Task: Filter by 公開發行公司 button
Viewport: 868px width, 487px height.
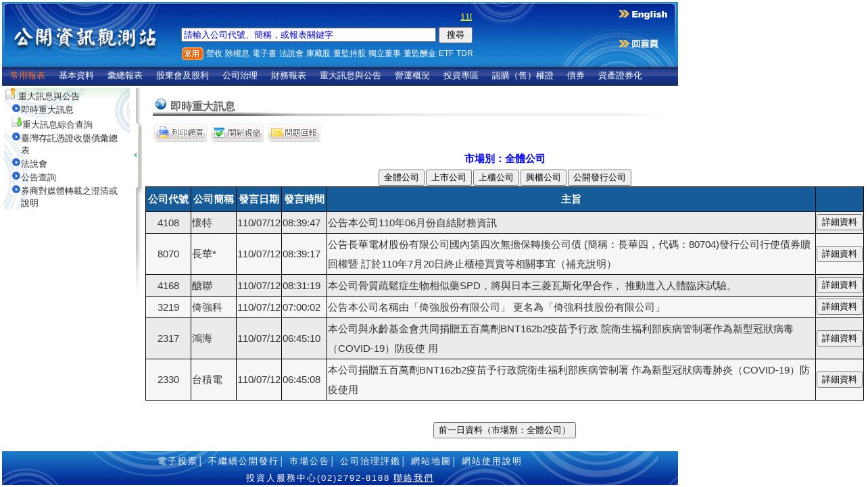Action: tap(600, 178)
